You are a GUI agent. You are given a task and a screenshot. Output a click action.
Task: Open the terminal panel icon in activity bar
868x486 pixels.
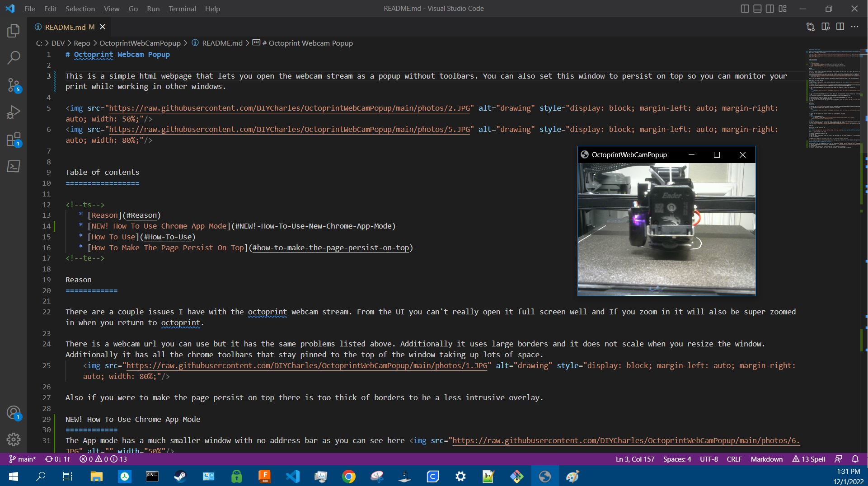pyautogui.click(x=14, y=166)
